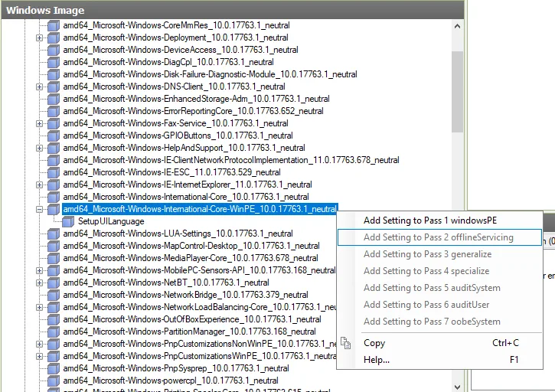Screen dimensions: 555x392
Task: Click the IE-ESC component cube icon
Action: click(x=54, y=172)
